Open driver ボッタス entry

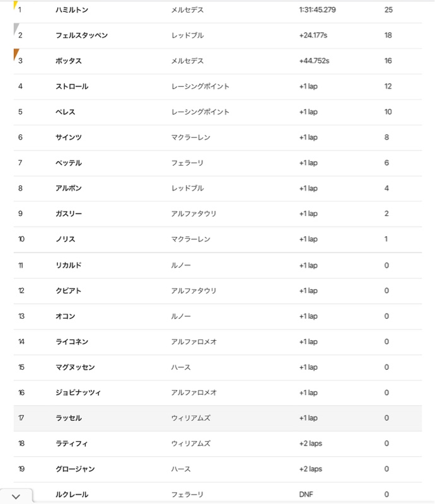[x=69, y=60]
